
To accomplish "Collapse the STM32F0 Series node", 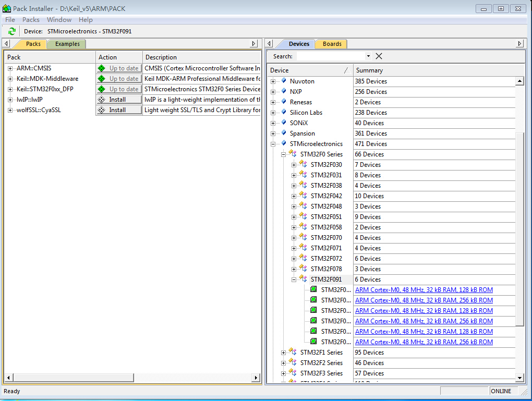I will tap(284, 155).
